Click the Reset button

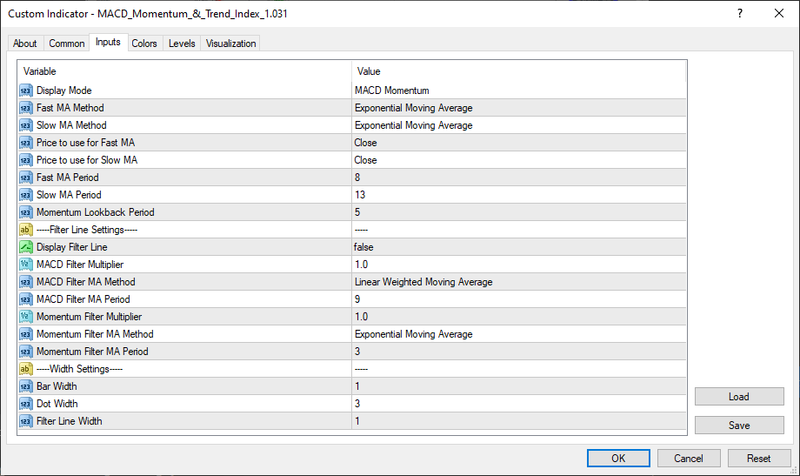coord(758,458)
